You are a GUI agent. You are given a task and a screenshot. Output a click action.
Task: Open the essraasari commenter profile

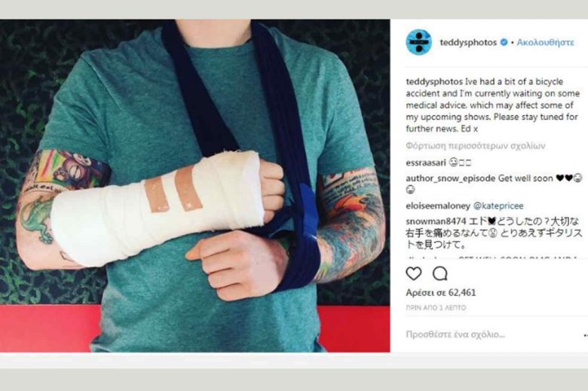(426, 163)
